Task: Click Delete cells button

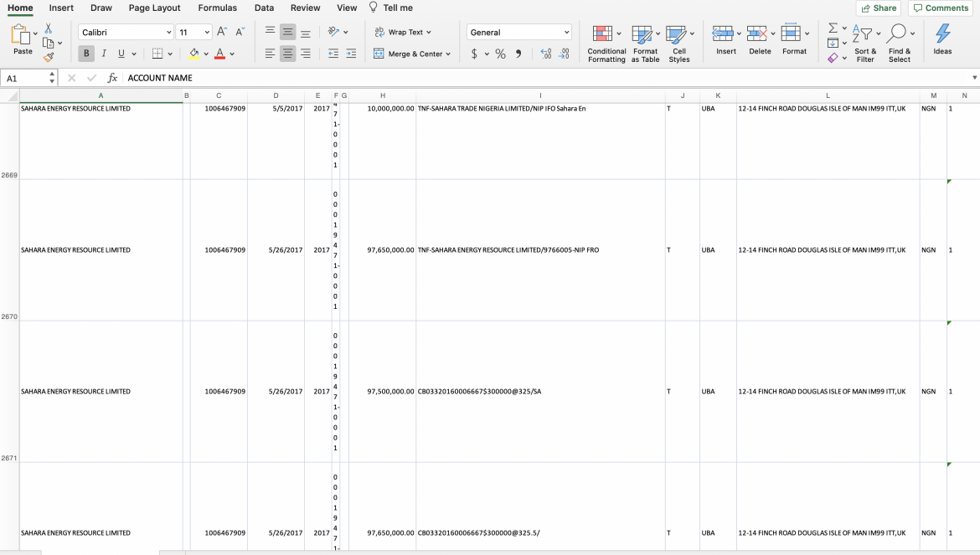Action: pyautogui.click(x=760, y=40)
